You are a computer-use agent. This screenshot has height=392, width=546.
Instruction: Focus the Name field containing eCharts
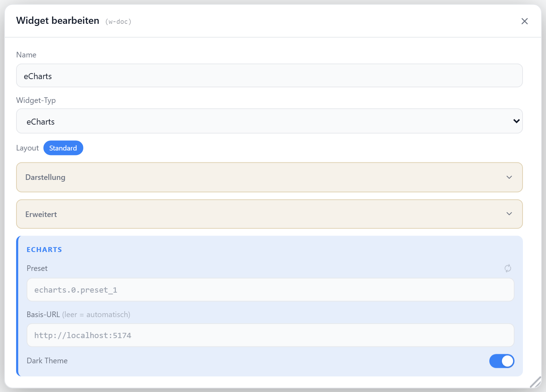pyautogui.click(x=269, y=76)
